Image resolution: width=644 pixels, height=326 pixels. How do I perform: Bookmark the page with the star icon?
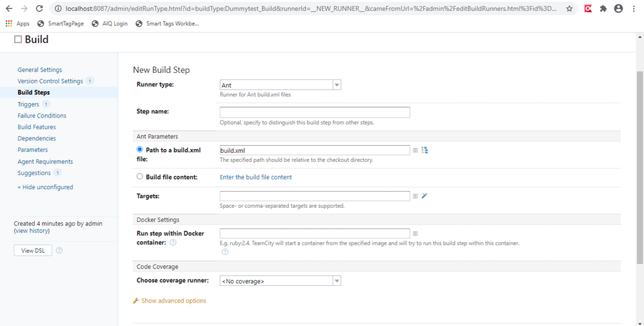point(569,8)
